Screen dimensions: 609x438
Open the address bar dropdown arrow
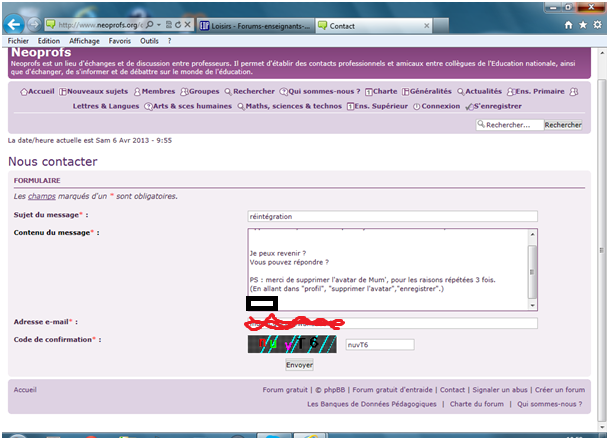tap(159, 24)
